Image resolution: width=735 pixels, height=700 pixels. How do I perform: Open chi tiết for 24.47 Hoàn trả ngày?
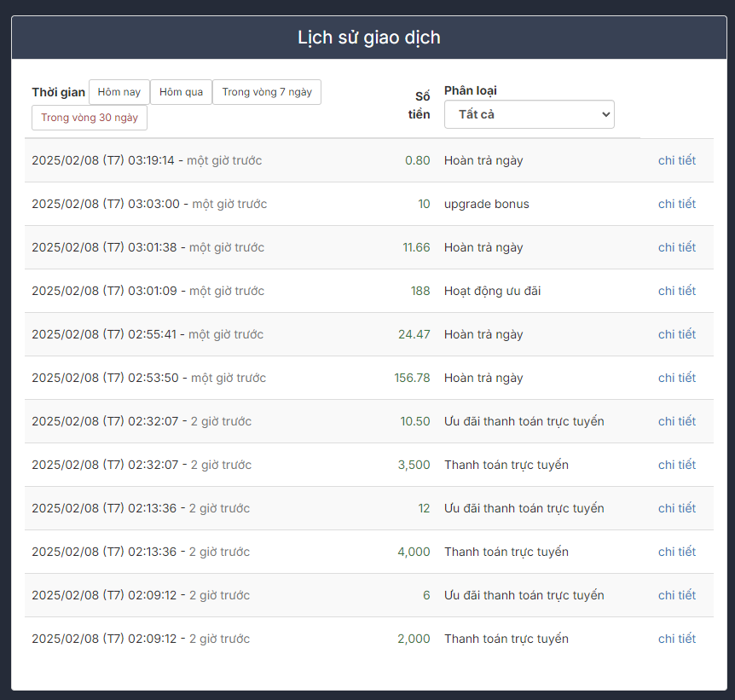676,334
